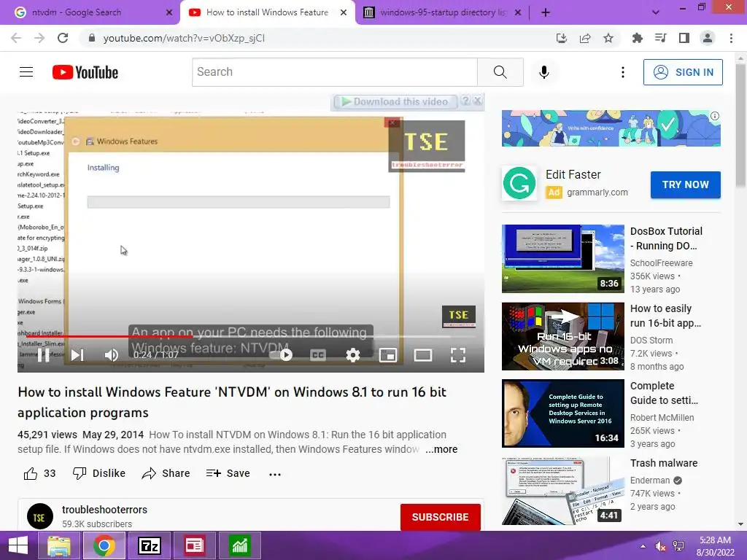Click the search magnifier button
Screen dimensions: 747x560
[x=500, y=72]
